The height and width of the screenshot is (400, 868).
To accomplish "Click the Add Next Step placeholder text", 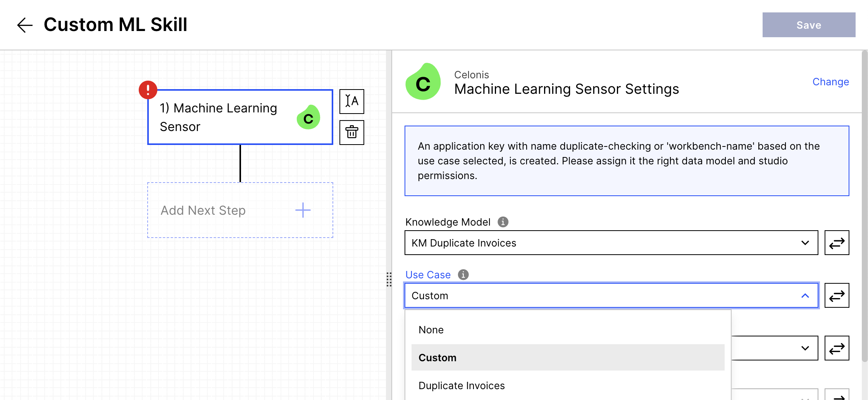I will [x=203, y=210].
